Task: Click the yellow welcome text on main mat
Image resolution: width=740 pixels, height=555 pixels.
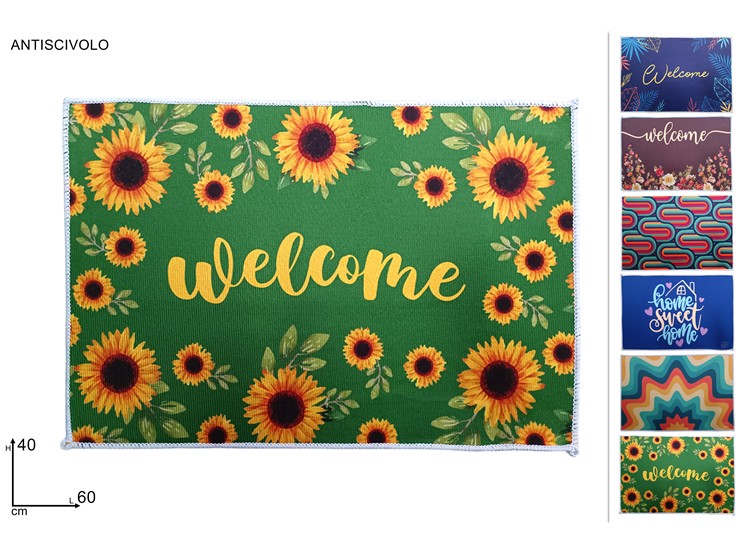Action: [x=315, y=269]
